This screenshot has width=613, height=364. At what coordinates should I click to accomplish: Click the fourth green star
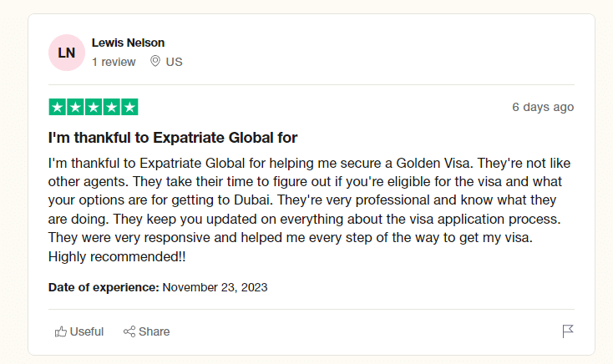pos(111,107)
